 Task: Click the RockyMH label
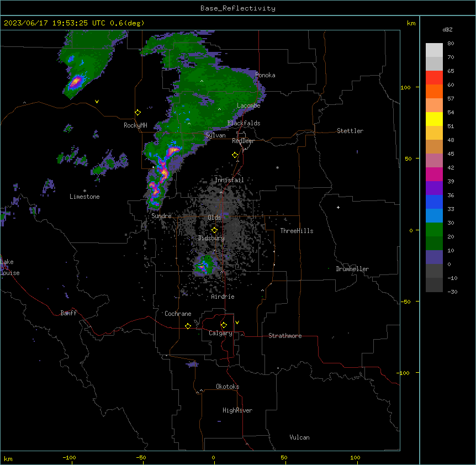pos(135,125)
